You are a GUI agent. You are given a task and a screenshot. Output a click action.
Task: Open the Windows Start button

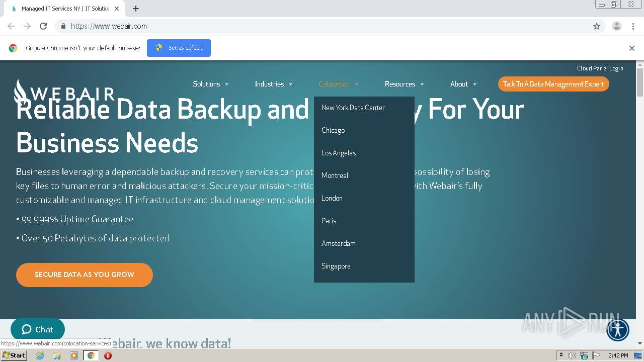pos(14,355)
